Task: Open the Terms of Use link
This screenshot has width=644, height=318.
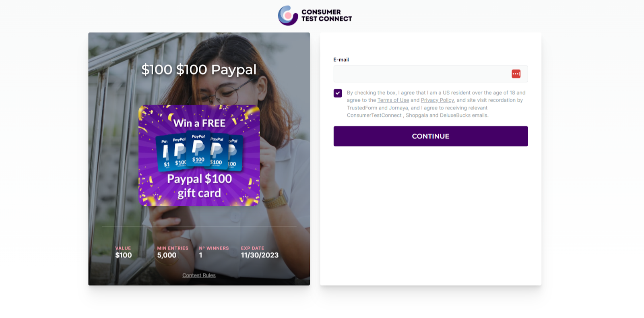Action: 393,100
